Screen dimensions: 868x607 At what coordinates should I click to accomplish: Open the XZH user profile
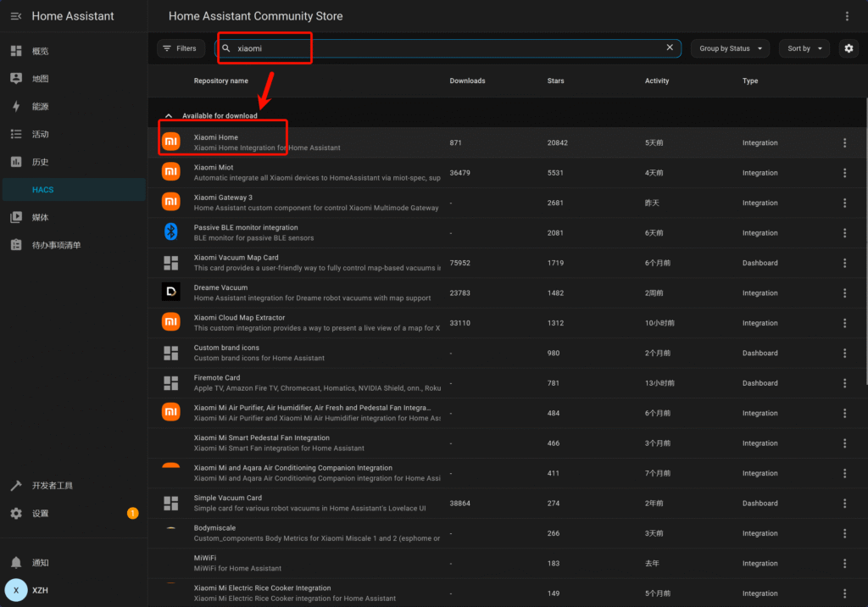(39, 589)
